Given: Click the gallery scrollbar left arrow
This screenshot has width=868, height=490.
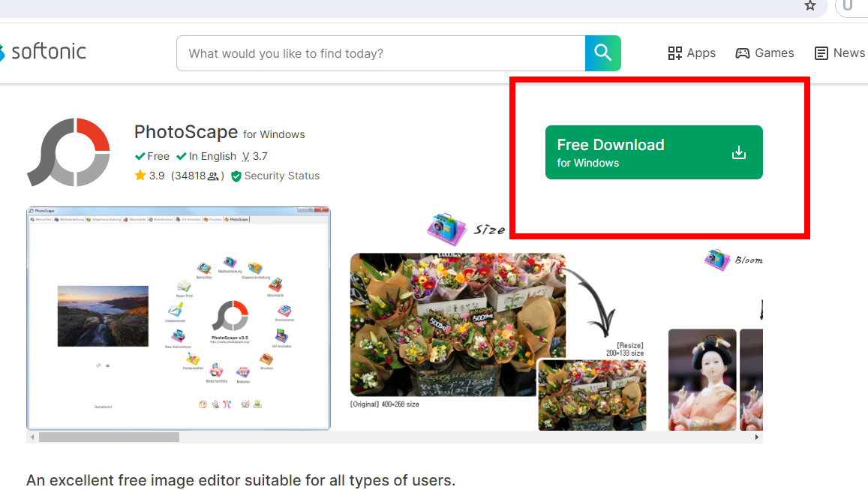Looking at the screenshot, I should [x=33, y=437].
